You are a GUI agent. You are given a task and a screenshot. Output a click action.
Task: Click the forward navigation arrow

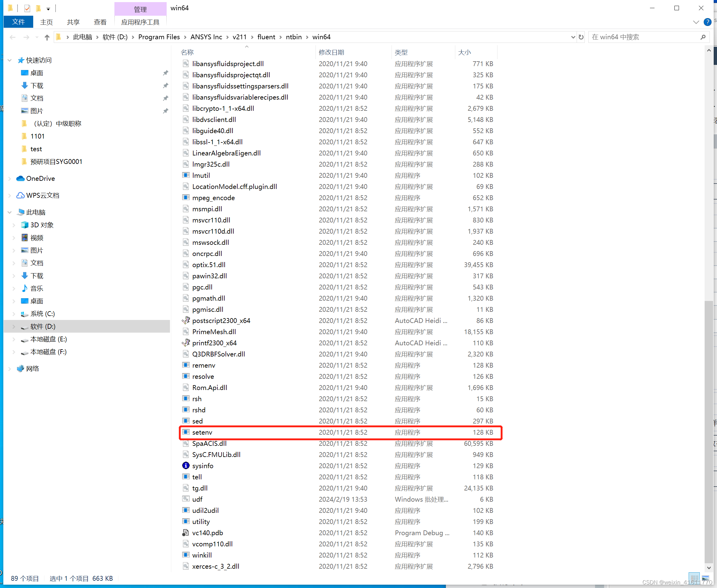26,37
